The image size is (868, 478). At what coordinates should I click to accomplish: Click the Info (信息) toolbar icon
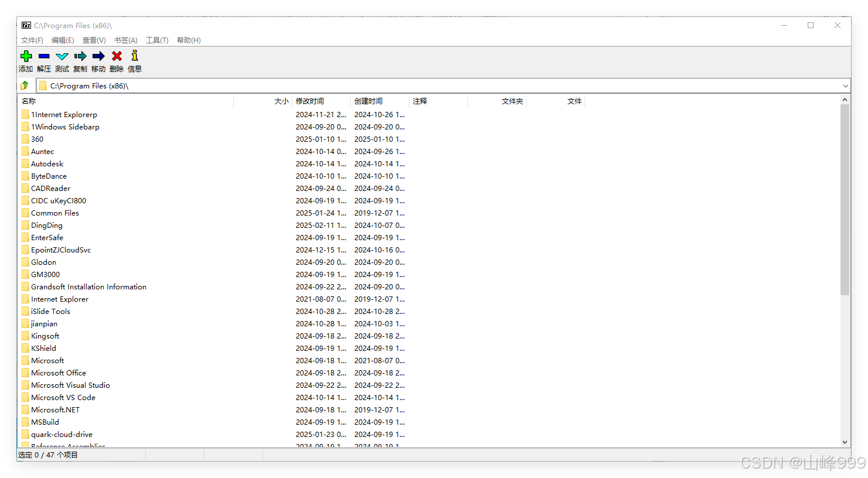pyautogui.click(x=135, y=56)
